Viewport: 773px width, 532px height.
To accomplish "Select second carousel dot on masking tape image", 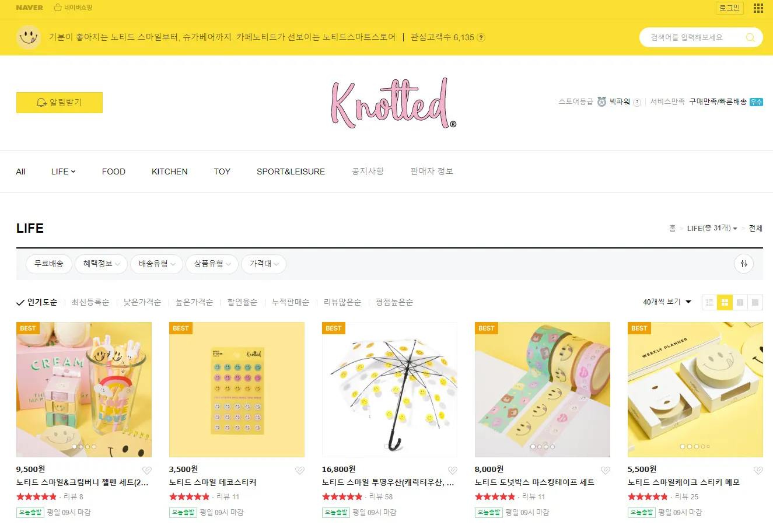I will [540, 447].
